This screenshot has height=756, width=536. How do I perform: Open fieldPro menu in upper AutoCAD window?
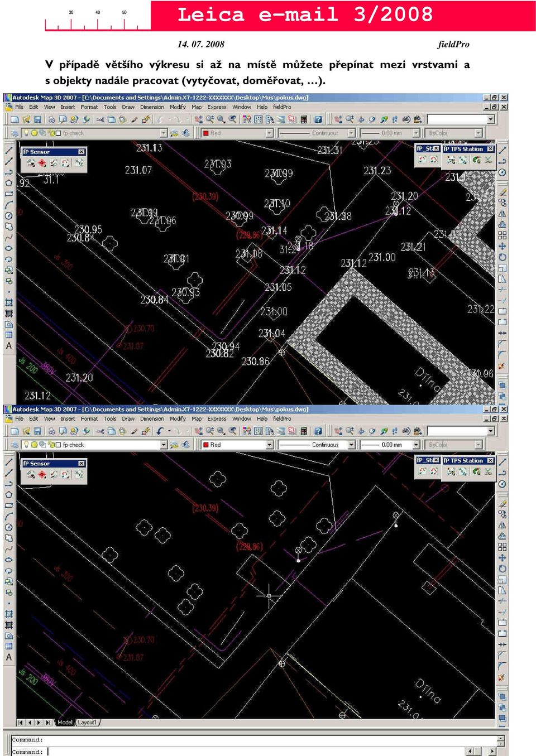(x=282, y=107)
